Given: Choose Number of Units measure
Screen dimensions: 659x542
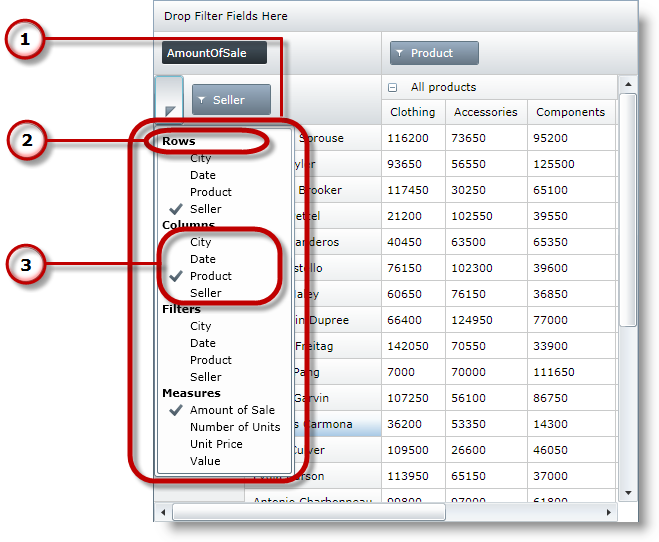Looking at the screenshot, I should click(x=235, y=427).
